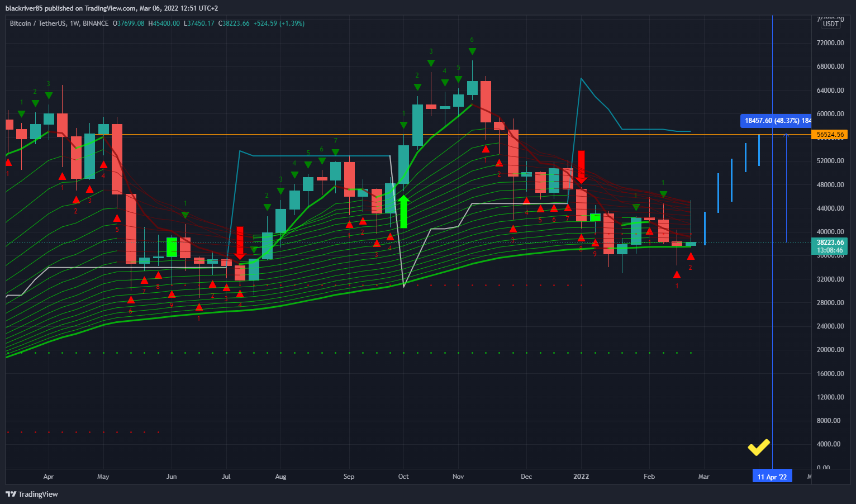Viewport: 856px width, 504px height.
Task: Click the 24000.00 price axis value
Action: click(x=830, y=326)
